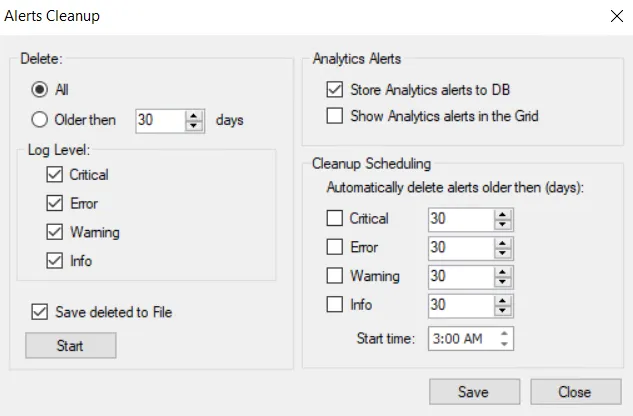Click the Automatically delete alerts older then text

[x=455, y=187]
